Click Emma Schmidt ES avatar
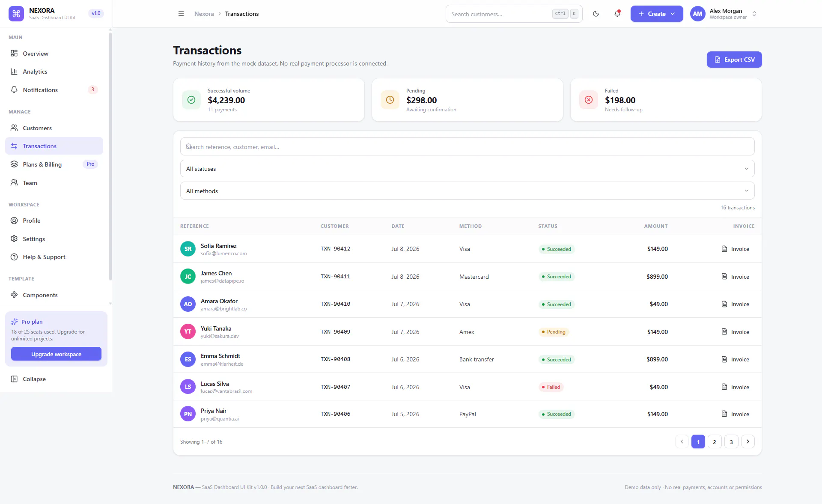Image resolution: width=822 pixels, height=504 pixels. tap(188, 359)
